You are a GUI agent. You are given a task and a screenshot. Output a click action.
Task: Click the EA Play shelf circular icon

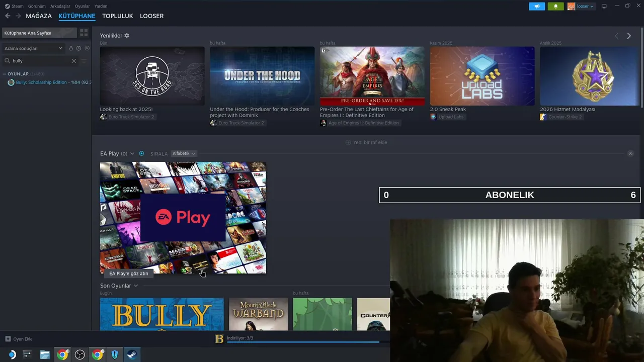coord(141,153)
